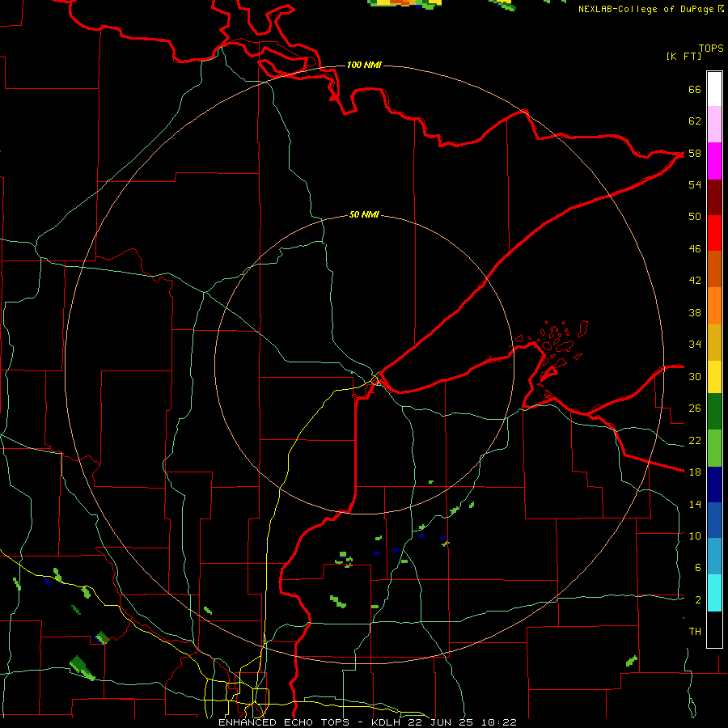This screenshot has height=728, width=728.
Task: Click the legend value 54
Action: (x=695, y=184)
